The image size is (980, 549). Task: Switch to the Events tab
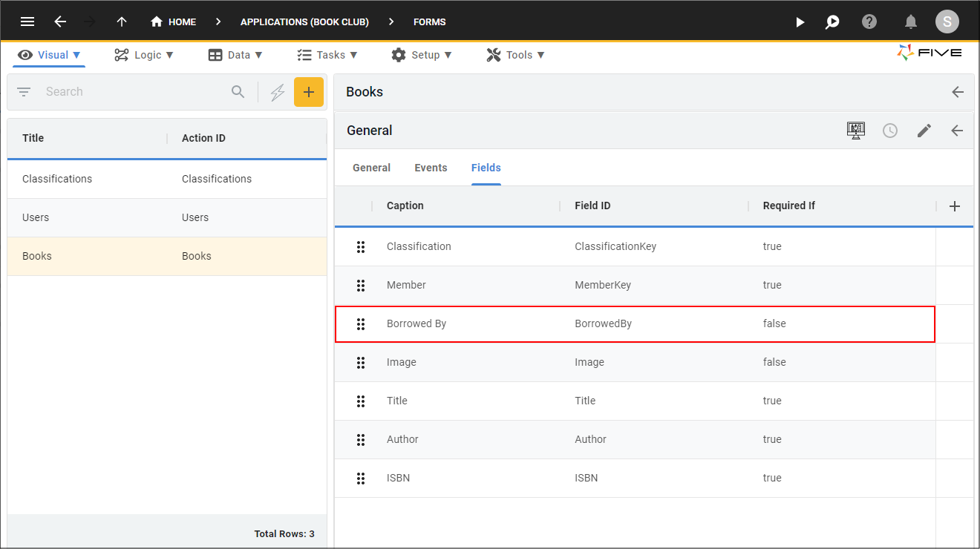click(x=431, y=168)
